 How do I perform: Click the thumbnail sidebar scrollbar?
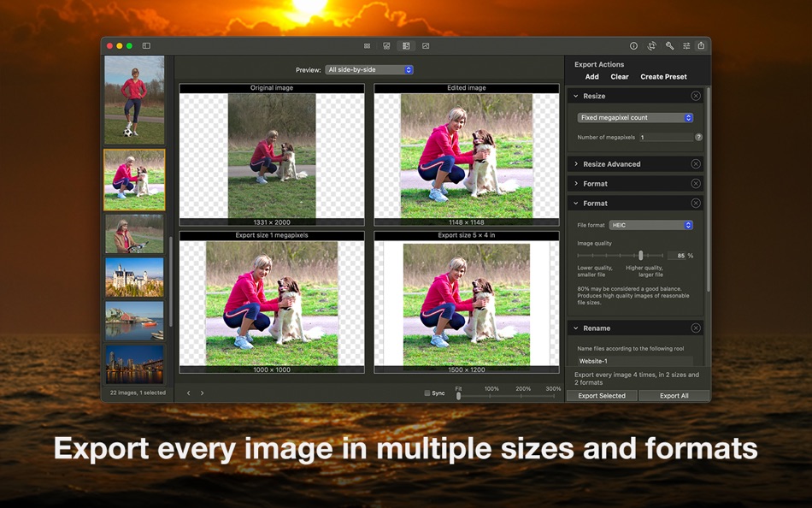[170, 281]
